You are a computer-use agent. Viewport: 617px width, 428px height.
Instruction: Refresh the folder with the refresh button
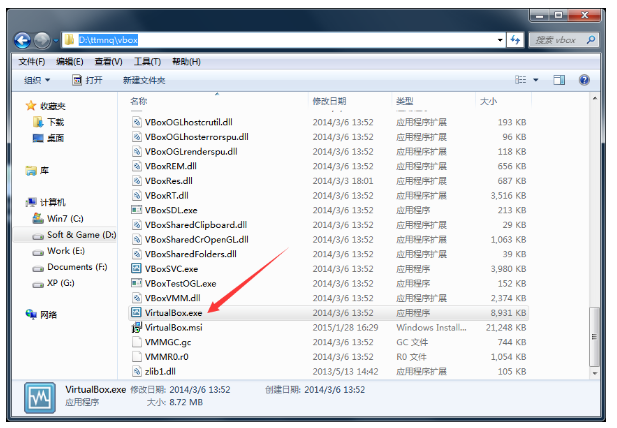(515, 40)
